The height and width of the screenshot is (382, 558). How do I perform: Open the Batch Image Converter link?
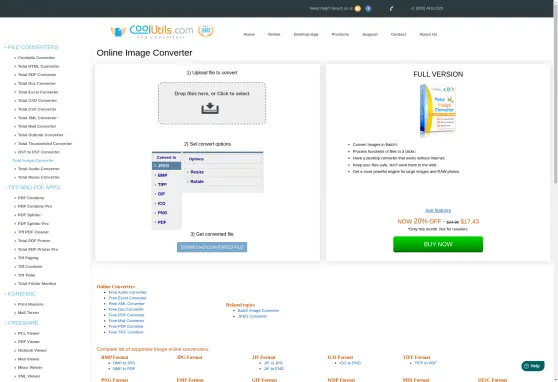[258, 311]
